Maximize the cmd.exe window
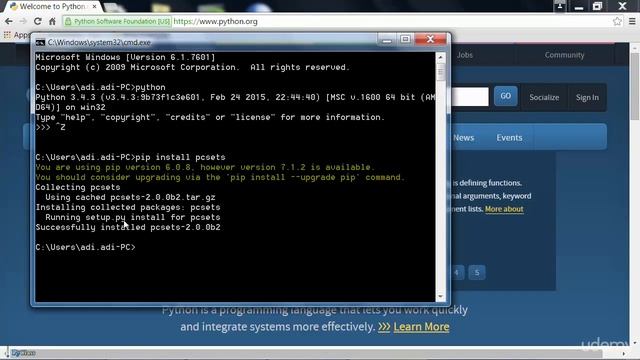 [x=405, y=39]
